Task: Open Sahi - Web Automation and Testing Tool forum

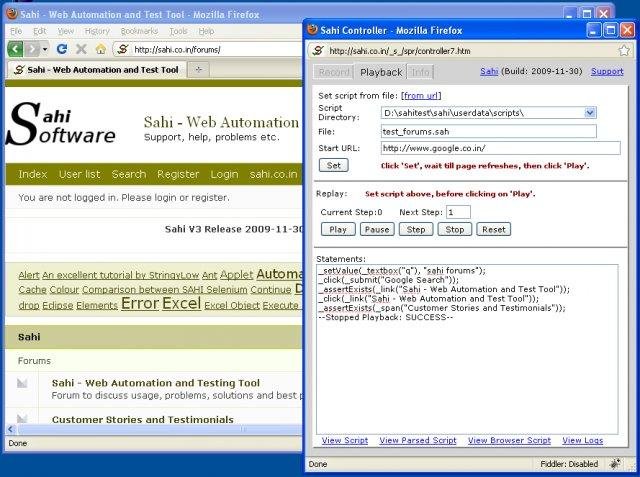Action: point(156,383)
